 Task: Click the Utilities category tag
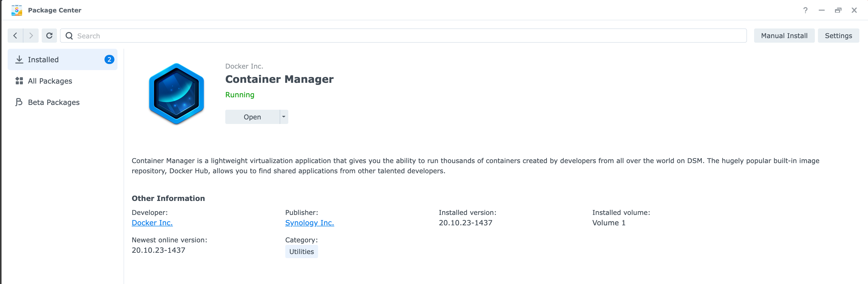[x=301, y=251]
